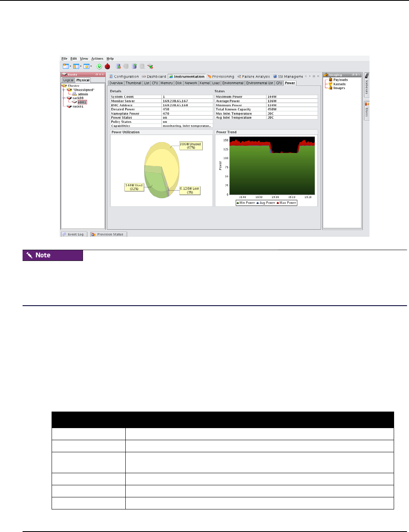
Task: Click the starred view toolbar icon
Action: coord(86,66)
